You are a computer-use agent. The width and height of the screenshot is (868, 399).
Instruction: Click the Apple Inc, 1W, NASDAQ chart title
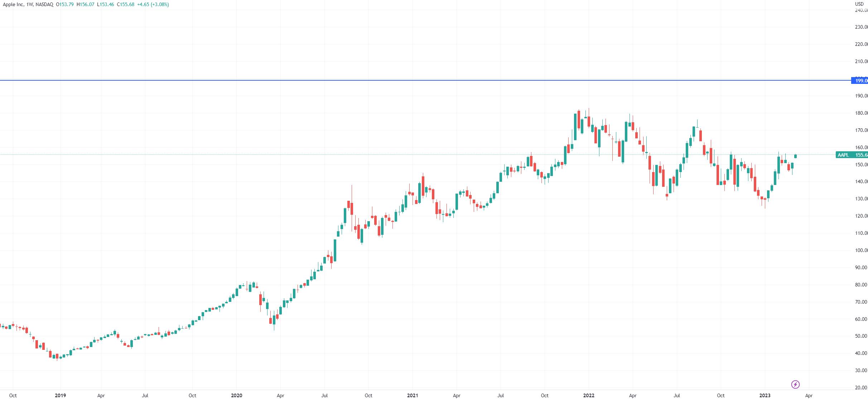click(28, 5)
